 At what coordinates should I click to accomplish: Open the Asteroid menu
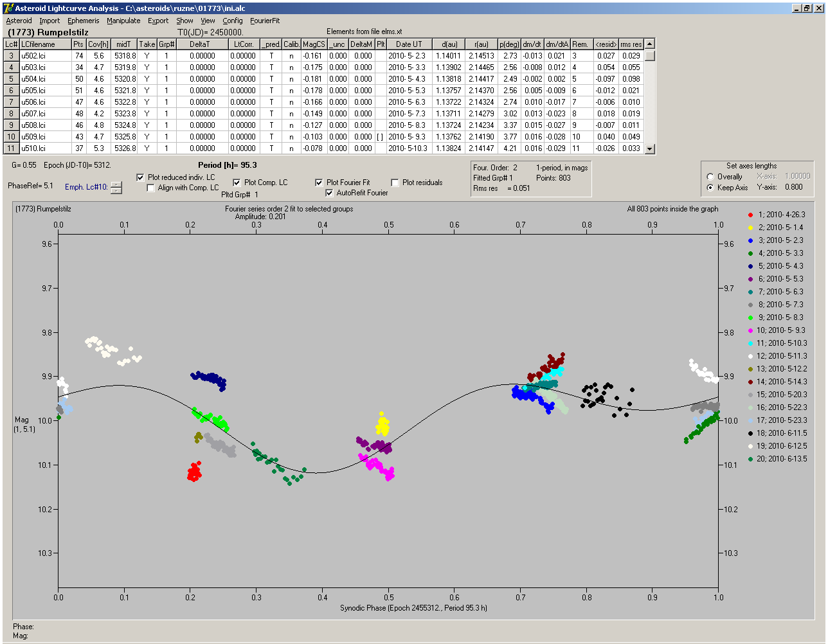coord(19,21)
